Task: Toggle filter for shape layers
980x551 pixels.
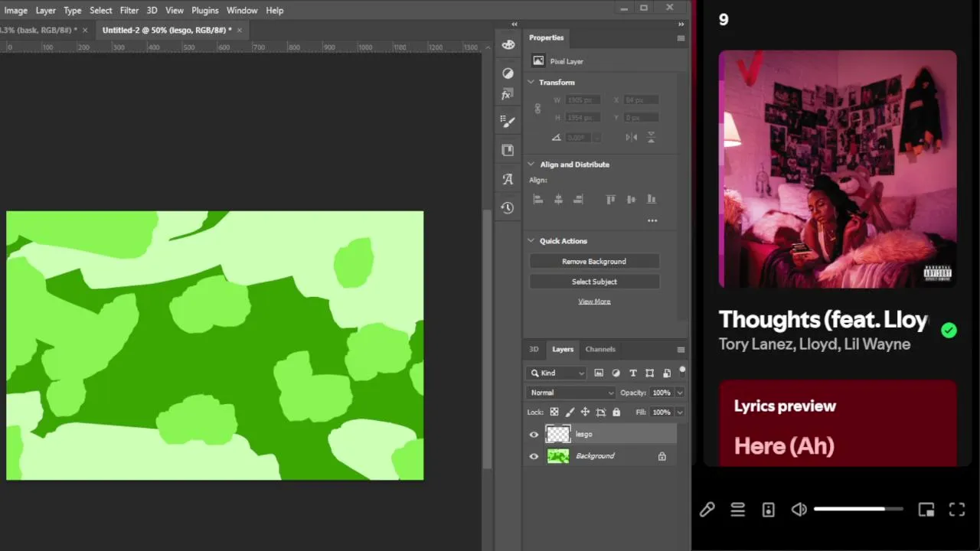Action: pos(650,373)
